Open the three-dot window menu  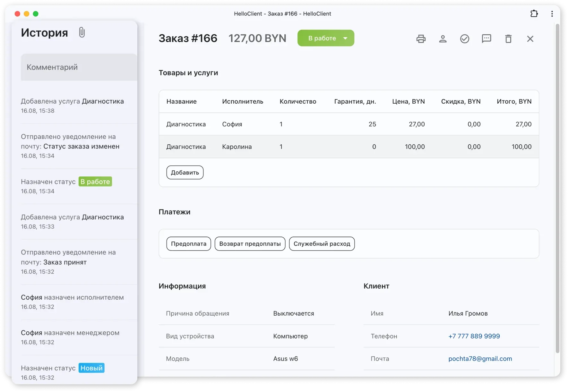tap(552, 14)
